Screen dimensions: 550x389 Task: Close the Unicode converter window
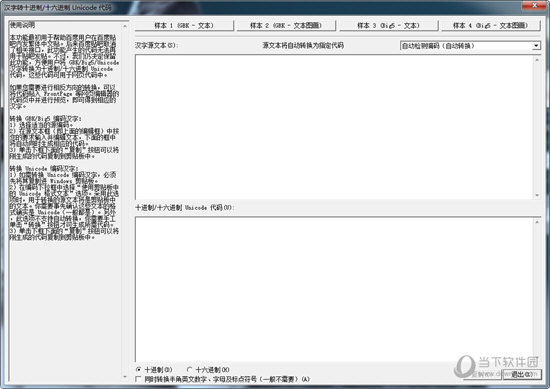pyautogui.click(x=534, y=5)
